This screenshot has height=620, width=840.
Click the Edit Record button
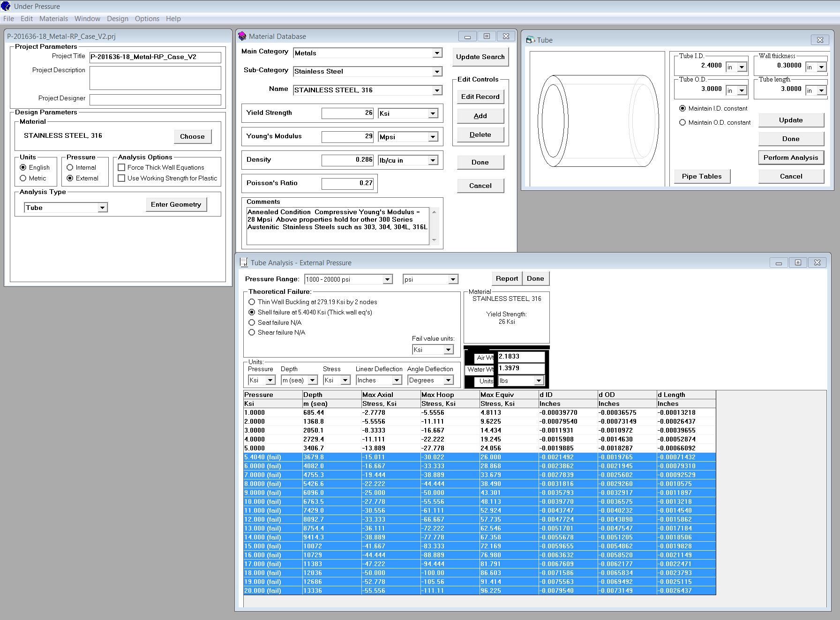pyautogui.click(x=480, y=97)
